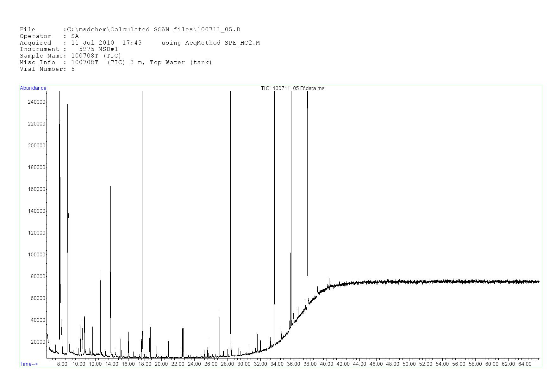This screenshot has height=392, width=555.
Task: Click the Operator SA header line
Action: [x=49, y=36]
